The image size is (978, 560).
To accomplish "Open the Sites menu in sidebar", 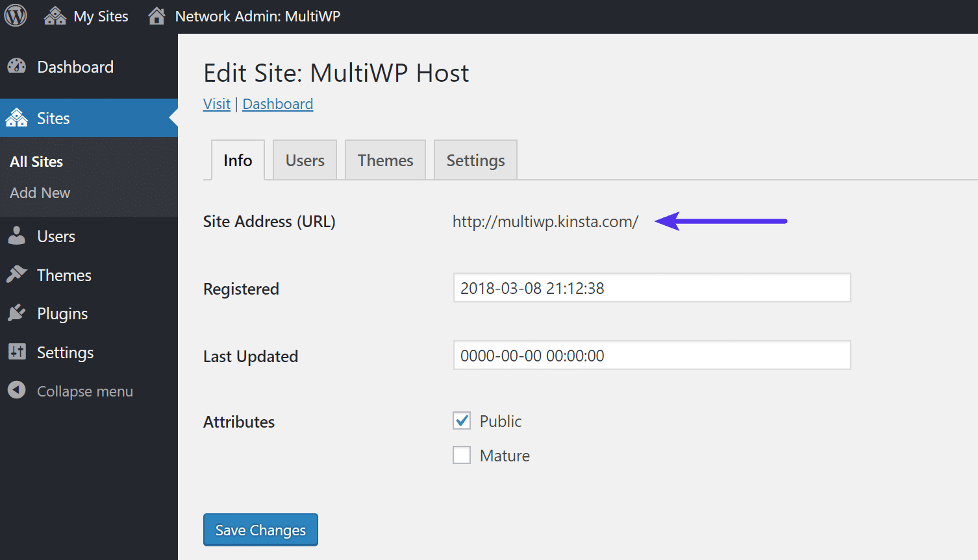I will click(53, 118).
